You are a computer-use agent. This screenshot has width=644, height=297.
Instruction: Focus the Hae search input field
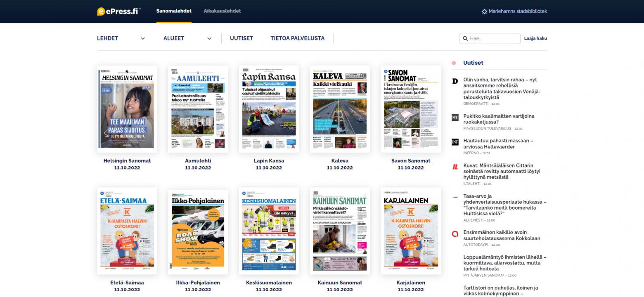point(490,38)
